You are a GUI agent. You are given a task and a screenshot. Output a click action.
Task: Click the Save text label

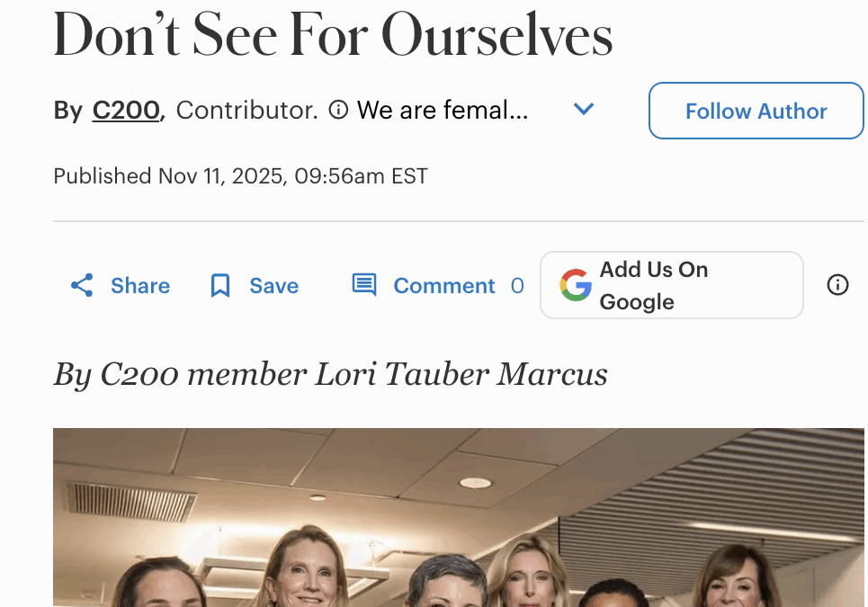coord(273,285)
